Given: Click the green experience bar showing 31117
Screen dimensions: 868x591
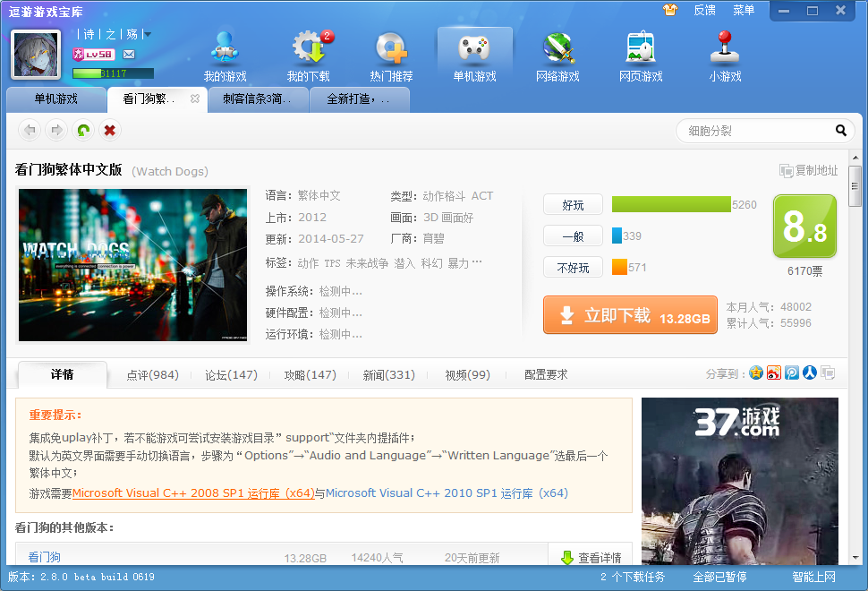Looking at the screenshot, I should [113, 73].
